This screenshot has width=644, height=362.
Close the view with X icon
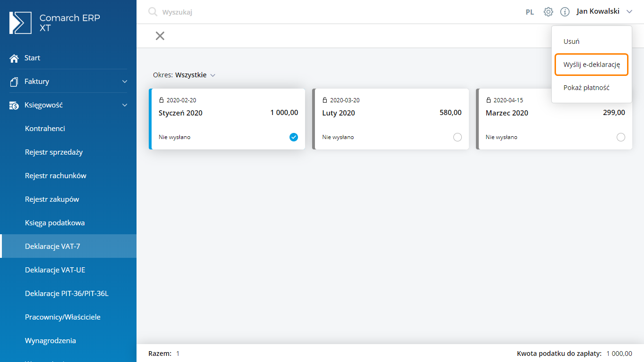coord(160,36)
